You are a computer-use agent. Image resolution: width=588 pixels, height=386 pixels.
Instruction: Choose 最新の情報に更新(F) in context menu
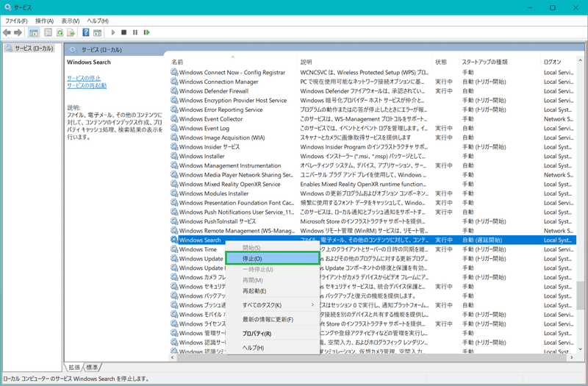click(273, 320)
